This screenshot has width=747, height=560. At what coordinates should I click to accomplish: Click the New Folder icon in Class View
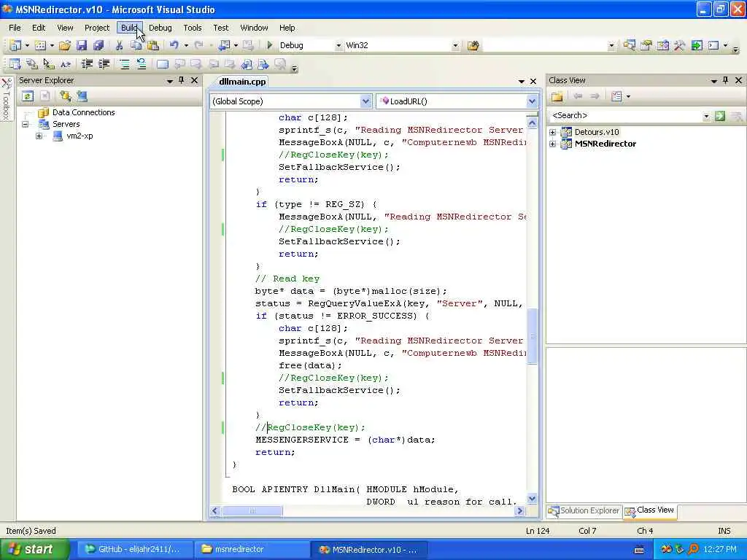(557, 97)
